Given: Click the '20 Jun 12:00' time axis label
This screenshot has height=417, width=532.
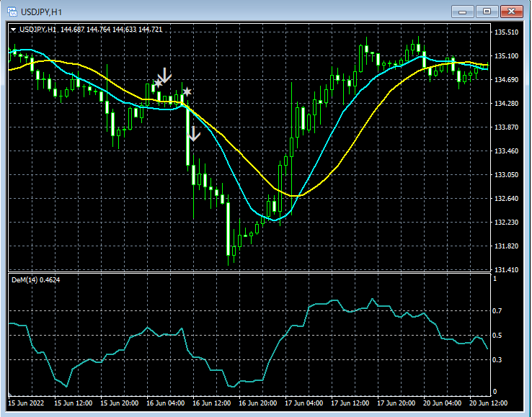Looking at the screenshot, I should click(489, 403).
